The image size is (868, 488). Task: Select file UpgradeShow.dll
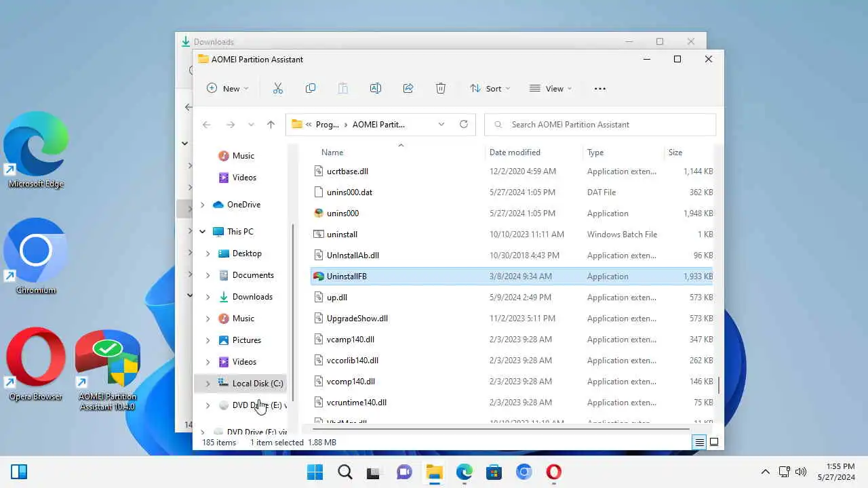[512, 319]
